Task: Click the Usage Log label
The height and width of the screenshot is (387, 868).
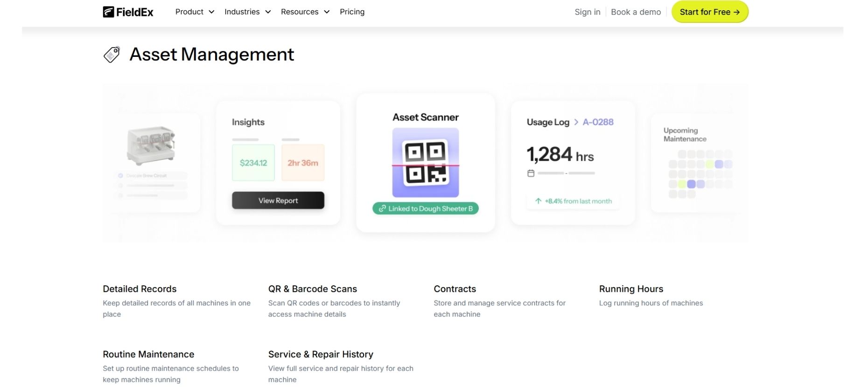Action: 548,122
